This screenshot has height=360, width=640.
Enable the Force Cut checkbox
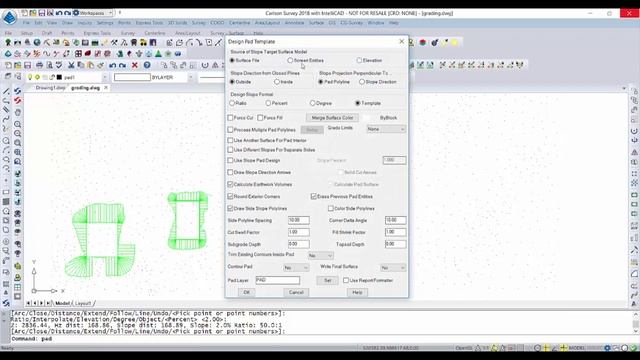pyautogui.click(x=230, y=118)
